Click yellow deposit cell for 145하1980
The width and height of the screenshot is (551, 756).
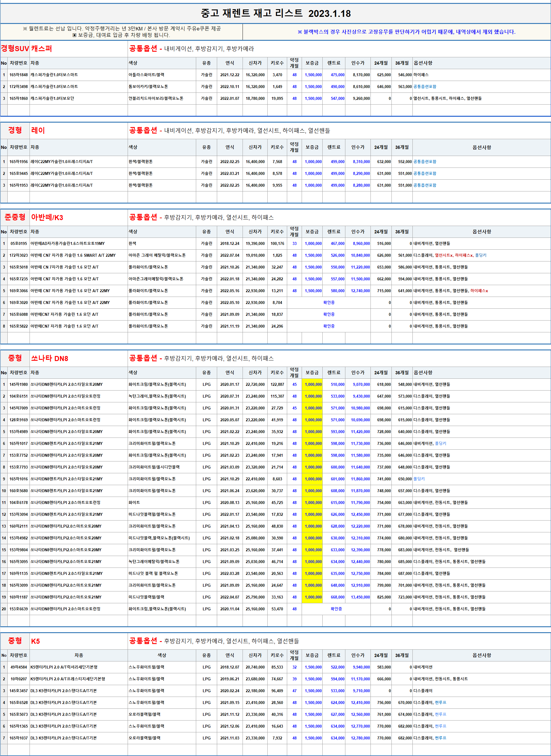[x=313, y=385]
